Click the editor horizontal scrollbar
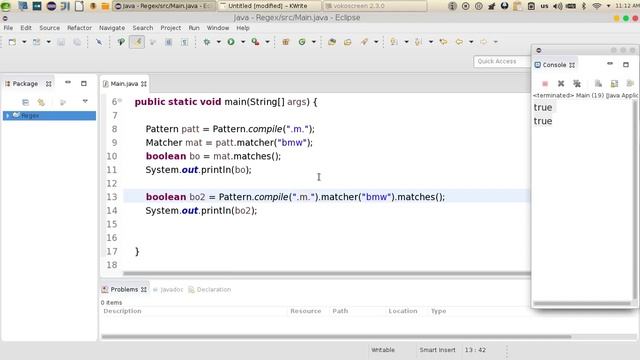Image resolution: width=640 pixels, height=360 pixels. (x=327, y=273)
